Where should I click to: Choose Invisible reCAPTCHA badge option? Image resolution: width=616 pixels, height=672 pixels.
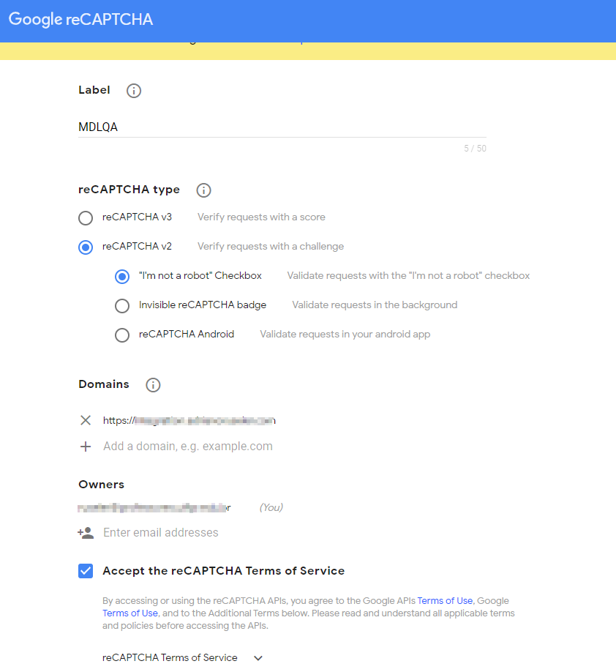click(122, 305)
